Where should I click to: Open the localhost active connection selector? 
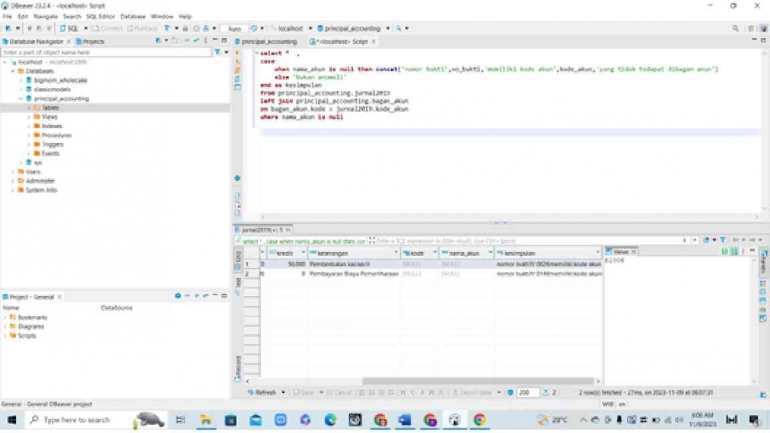tap(289, 28)
